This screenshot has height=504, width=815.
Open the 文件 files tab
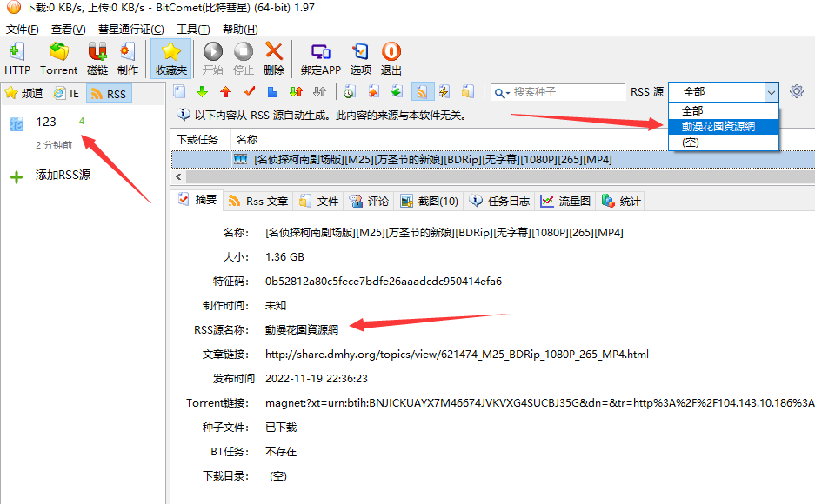(319, 201)
